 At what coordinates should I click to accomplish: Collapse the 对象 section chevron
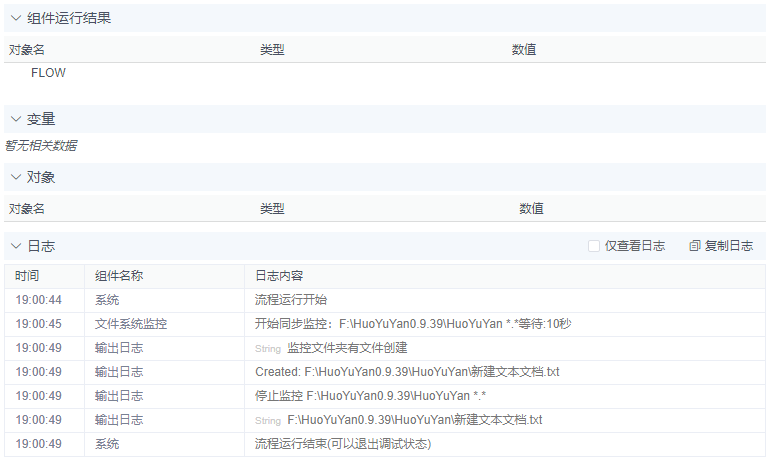pos(15,177)
